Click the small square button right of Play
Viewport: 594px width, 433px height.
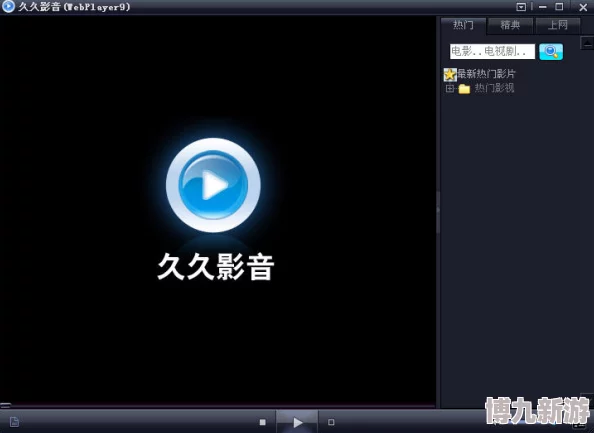331,422
